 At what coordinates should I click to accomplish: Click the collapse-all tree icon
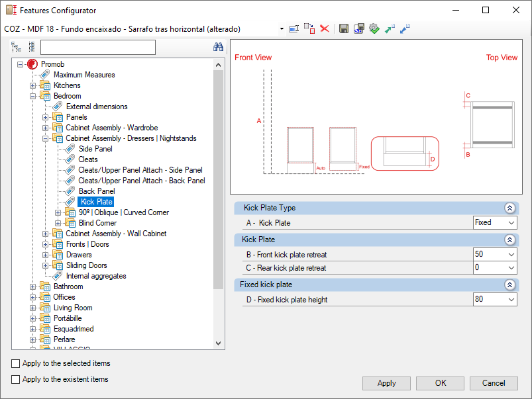(32, 47)
